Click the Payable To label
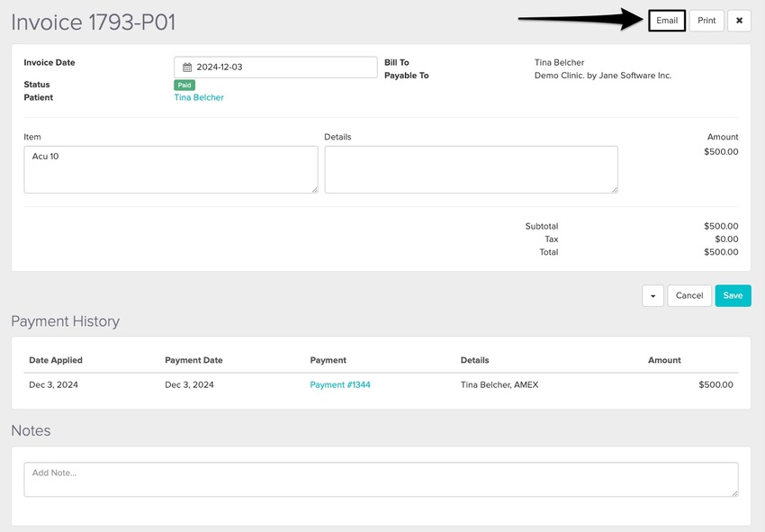Screen dimensions: 765x532 tap(407, 76)
